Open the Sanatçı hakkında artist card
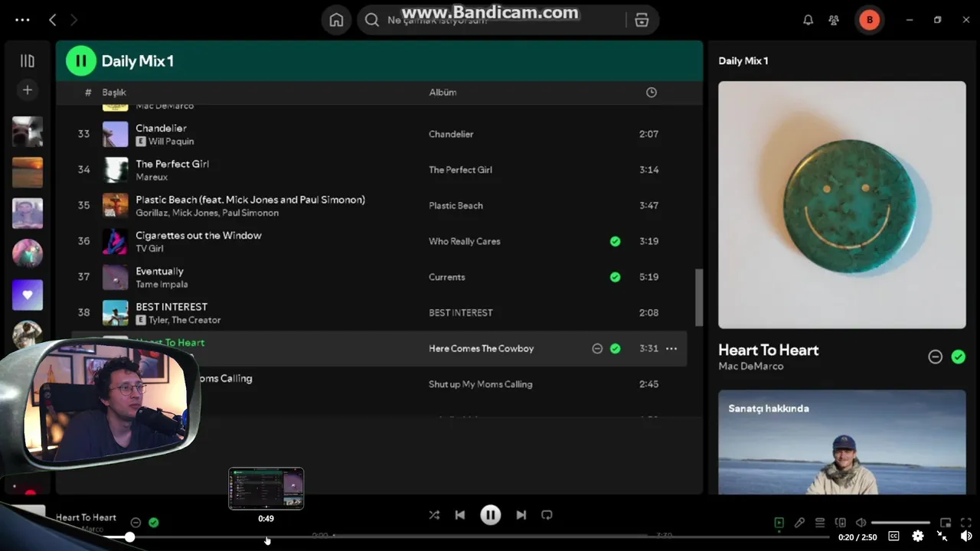 pos(842,442)
